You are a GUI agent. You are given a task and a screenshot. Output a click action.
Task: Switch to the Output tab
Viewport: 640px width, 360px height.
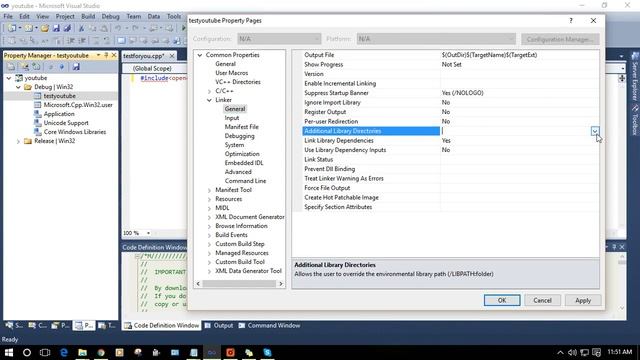tap(219, 325)
